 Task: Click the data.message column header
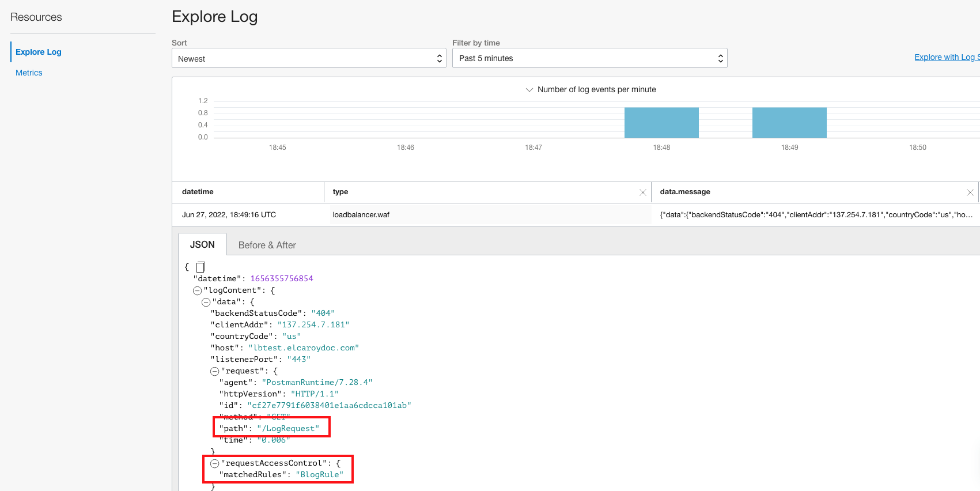pos(685,192)
